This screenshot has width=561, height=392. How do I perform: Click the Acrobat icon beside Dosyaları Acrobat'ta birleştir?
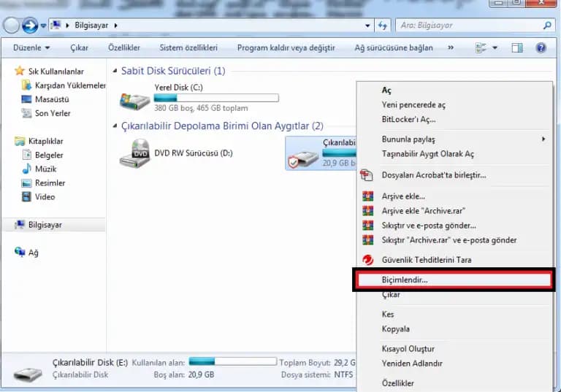pyautogui.click(x=368, y=175)
